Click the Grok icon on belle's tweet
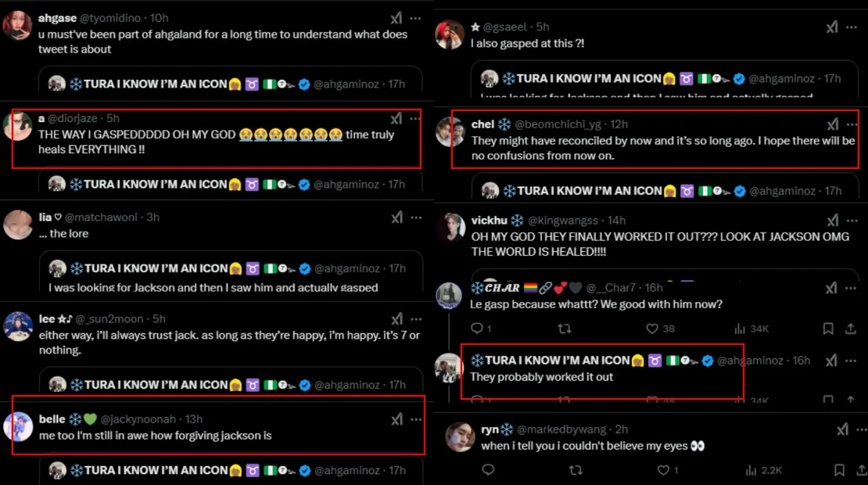 (397, 419)
